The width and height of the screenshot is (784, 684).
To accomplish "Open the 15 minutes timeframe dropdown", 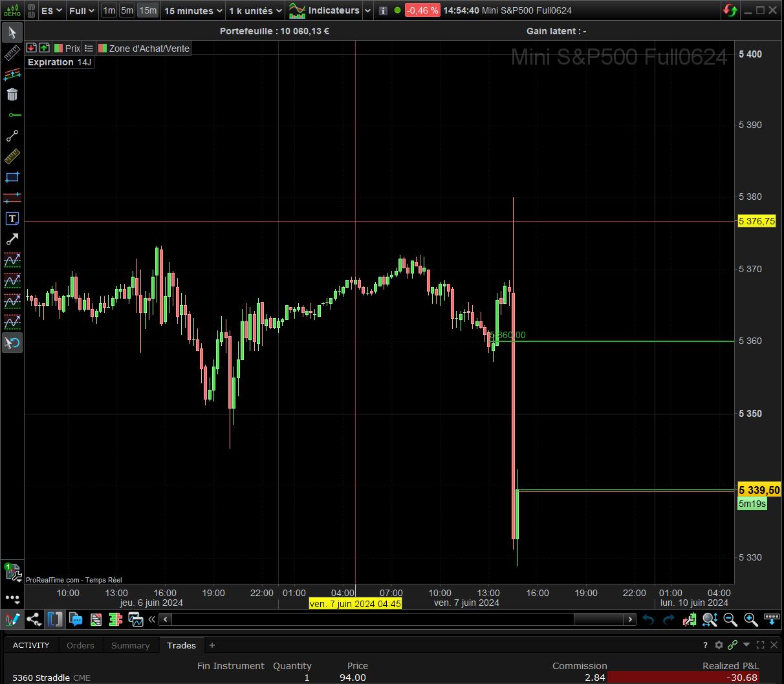I will point(193,10).
